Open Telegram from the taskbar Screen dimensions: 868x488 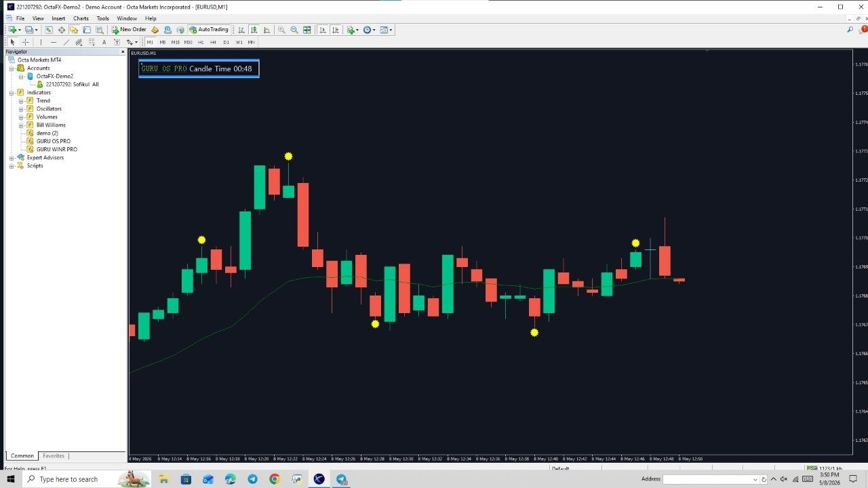click(x=252, y=479)
